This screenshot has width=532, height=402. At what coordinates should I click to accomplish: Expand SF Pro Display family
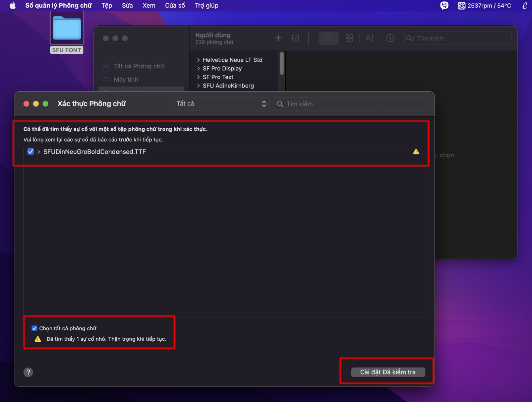198,69
